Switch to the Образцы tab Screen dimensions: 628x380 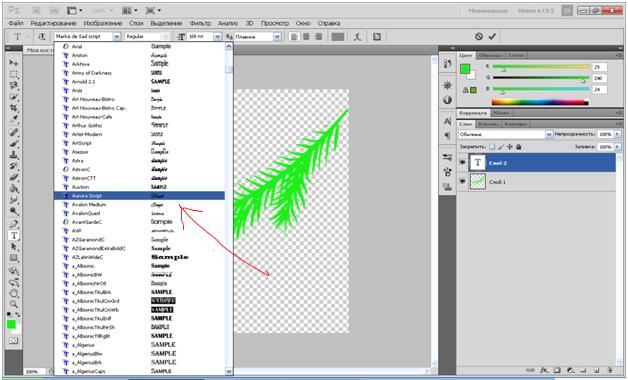[490, 55]
